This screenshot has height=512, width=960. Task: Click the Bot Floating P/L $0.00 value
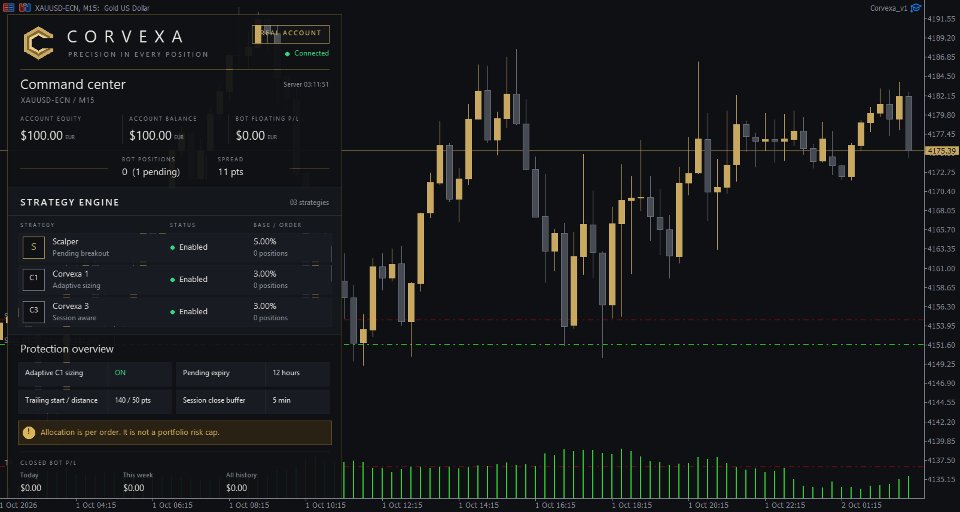250,136
